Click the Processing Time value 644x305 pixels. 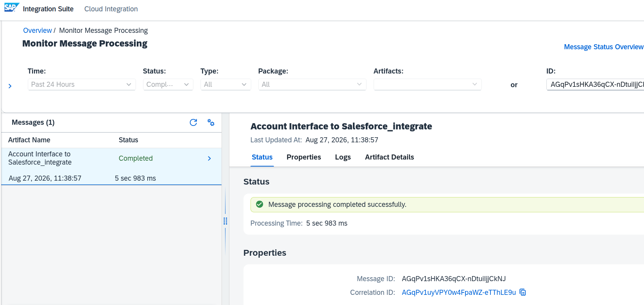[327, 223]
